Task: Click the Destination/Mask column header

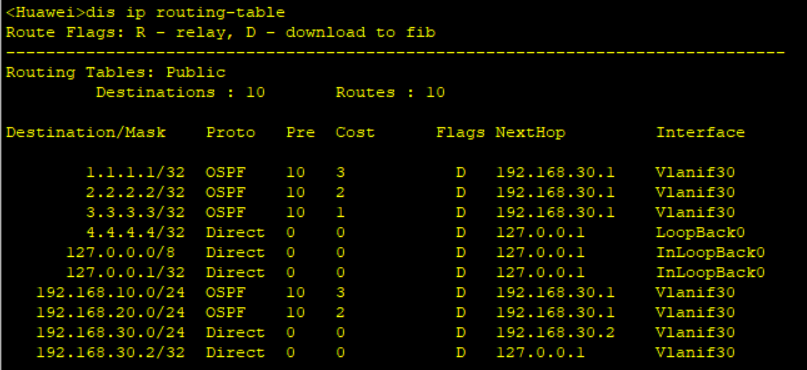Action: pyautogui.click(x=86, y=133)
